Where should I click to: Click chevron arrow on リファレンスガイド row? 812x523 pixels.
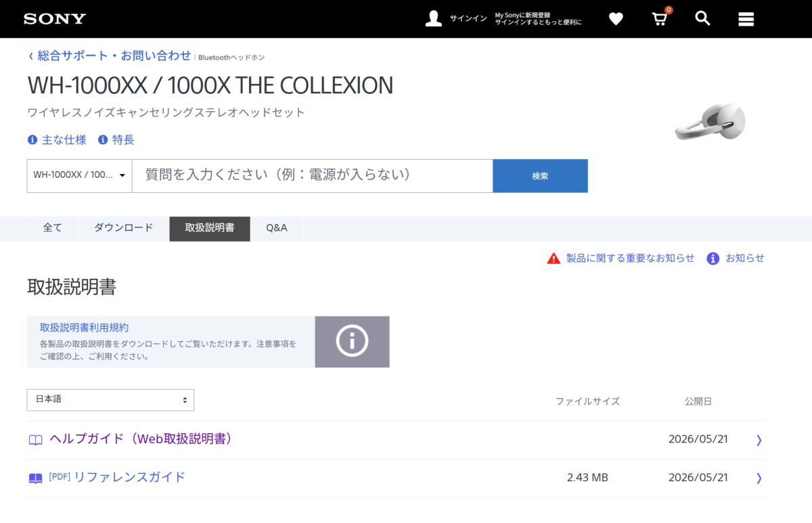(759, 478)
